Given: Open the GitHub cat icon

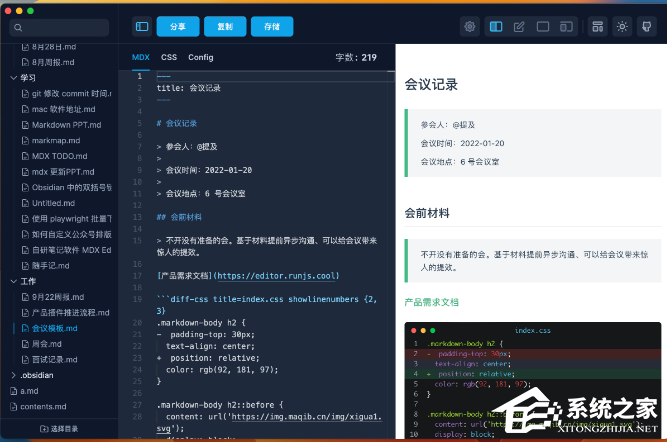Looking at the screenshot, I should click(x=647, y=27).
